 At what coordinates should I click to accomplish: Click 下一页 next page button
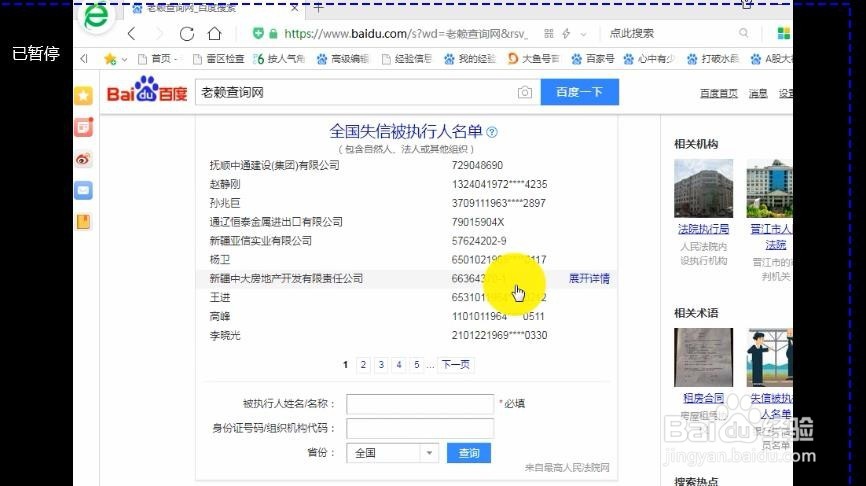click(456, 364)
